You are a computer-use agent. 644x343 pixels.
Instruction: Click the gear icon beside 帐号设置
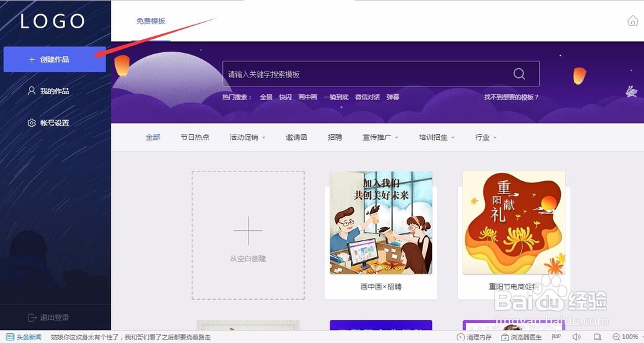click(32, 122)
